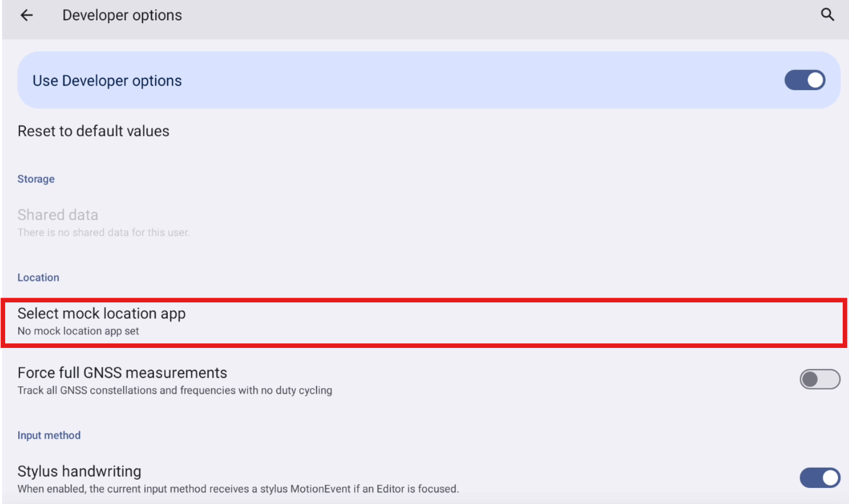Click the stylus MotionEvent description text
This screenshot has width=849, height=504.
point(238,489)
